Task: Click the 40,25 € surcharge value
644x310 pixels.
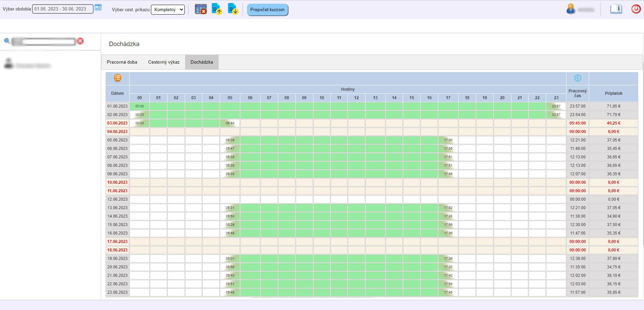Action: coord(614,123)
